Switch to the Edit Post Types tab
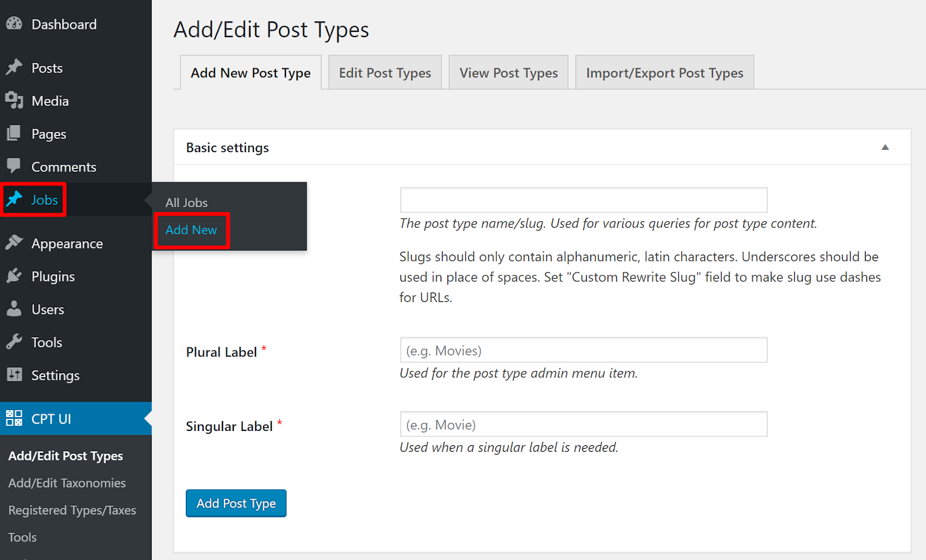 pyautogui.click(x=384, y=72)
